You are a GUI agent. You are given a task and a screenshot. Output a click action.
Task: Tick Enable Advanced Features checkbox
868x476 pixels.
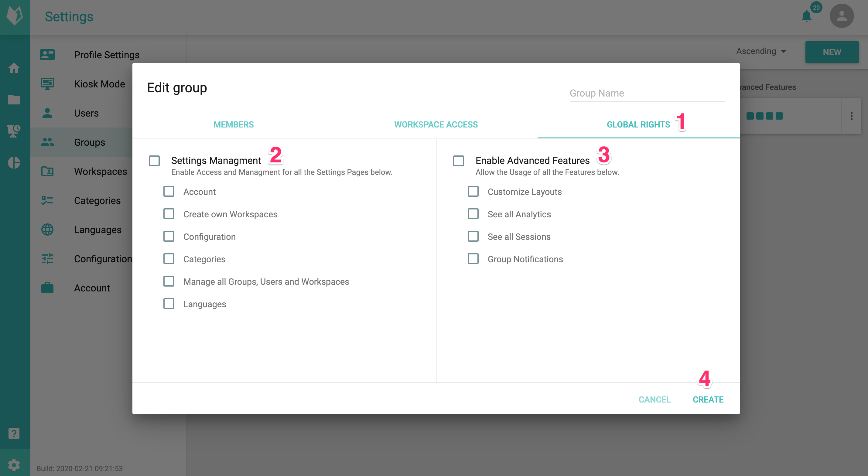coord(459,161)
